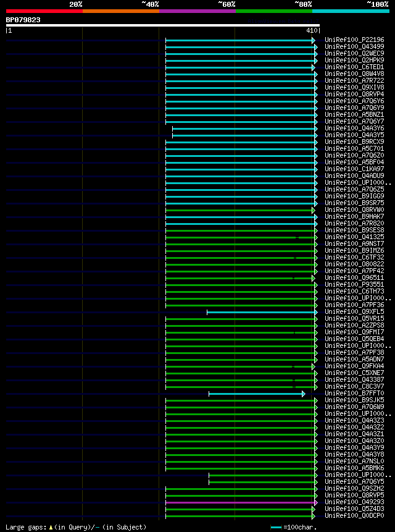
Task: Select the UniRef100_Q41325 label
Action: [354, 237]
